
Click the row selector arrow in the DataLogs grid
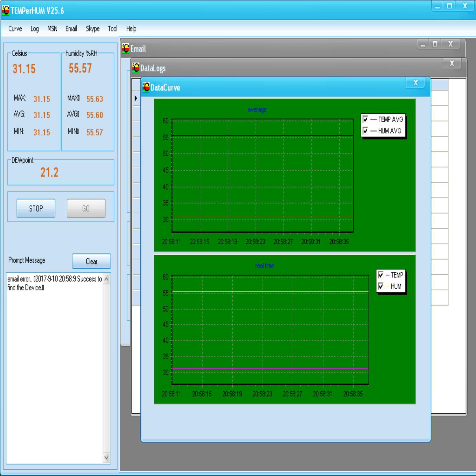136,99
